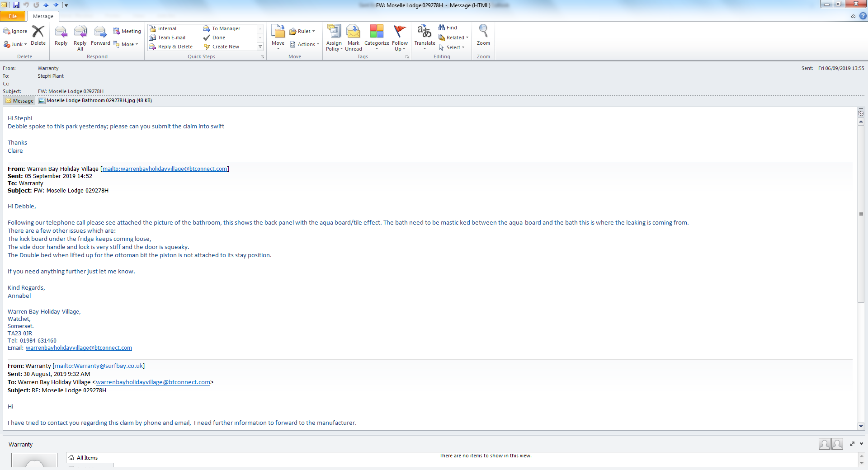
Task: Expand the Quick Steps gallery
Action: [x=260, y=47]
